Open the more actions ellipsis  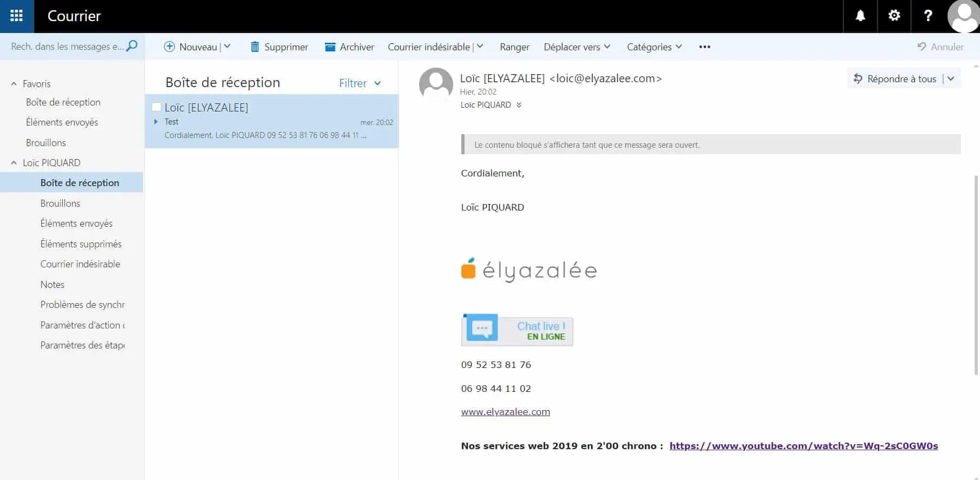(704, 47)
